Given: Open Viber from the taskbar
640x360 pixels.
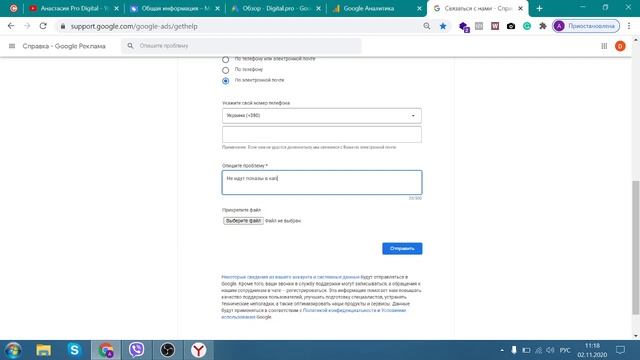Looking at the screenshot, I should coord(136,350).
